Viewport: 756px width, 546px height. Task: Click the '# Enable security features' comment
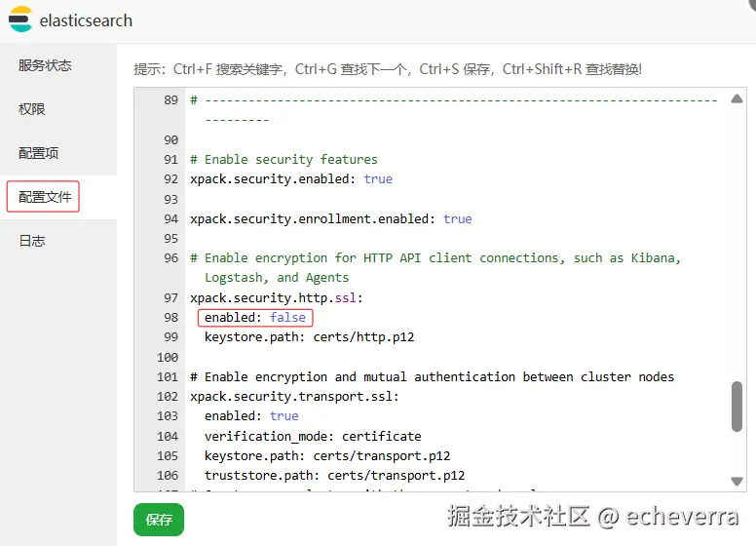tap(283, 159)
